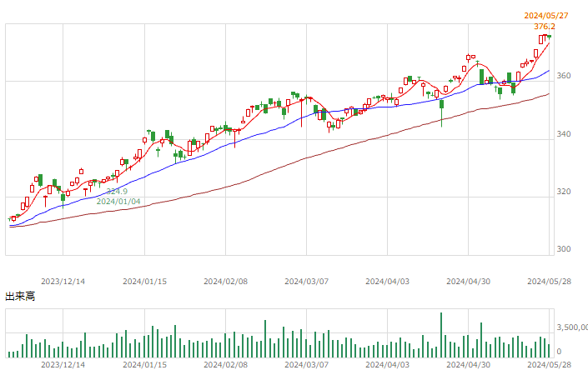Click the 2024/01/15 date under price chart
Viewport: 588px width, 375px height.
coord(145,282)
